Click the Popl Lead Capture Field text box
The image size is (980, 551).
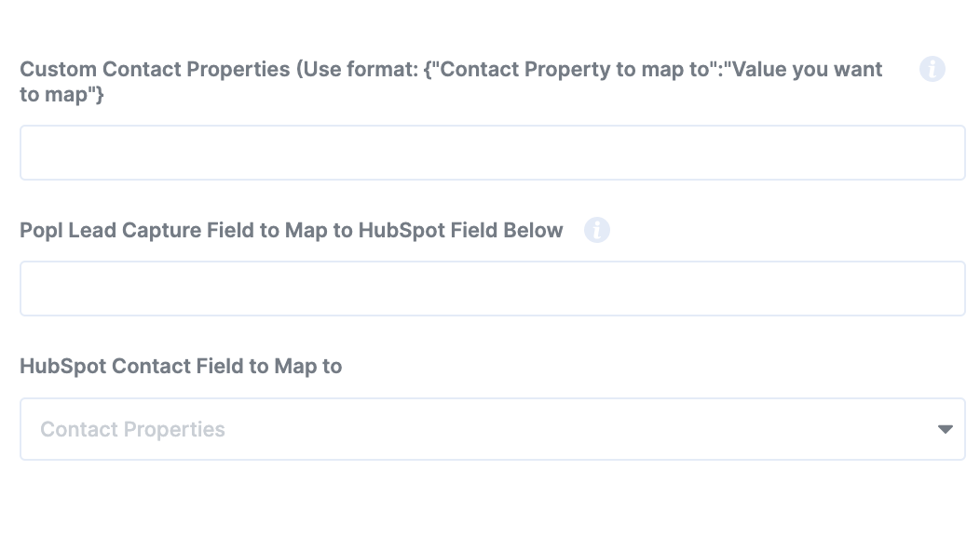[492, 289]
